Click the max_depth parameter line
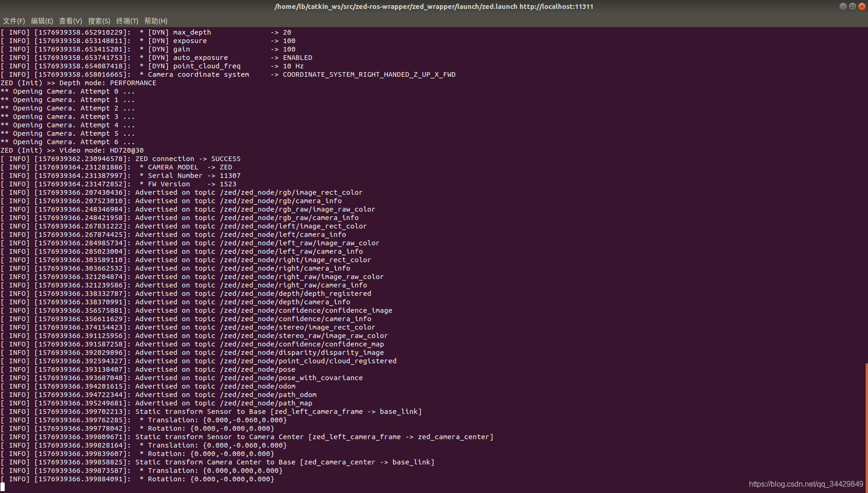The image size is (868, 493). tap(146, 32)
